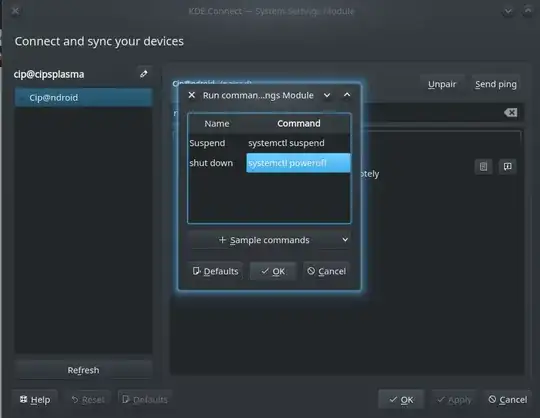Select the 'shut down' name cell
This screenshot has width=540, height=418.
point(217,163)
